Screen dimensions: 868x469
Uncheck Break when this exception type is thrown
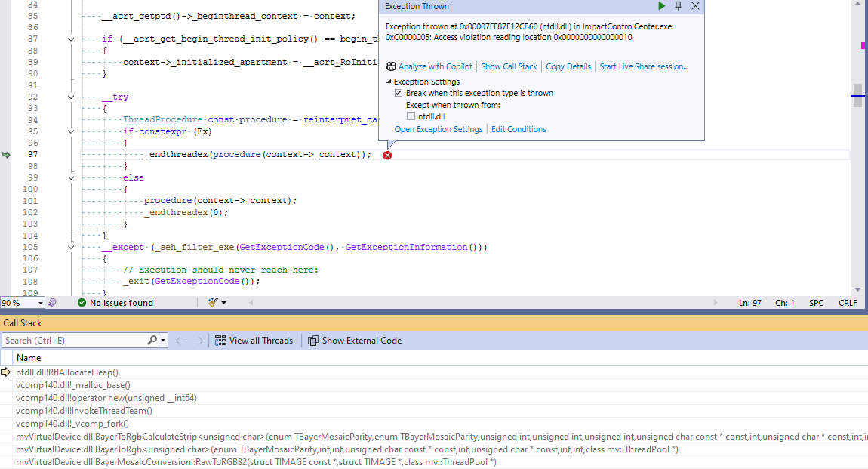[399, 93]
